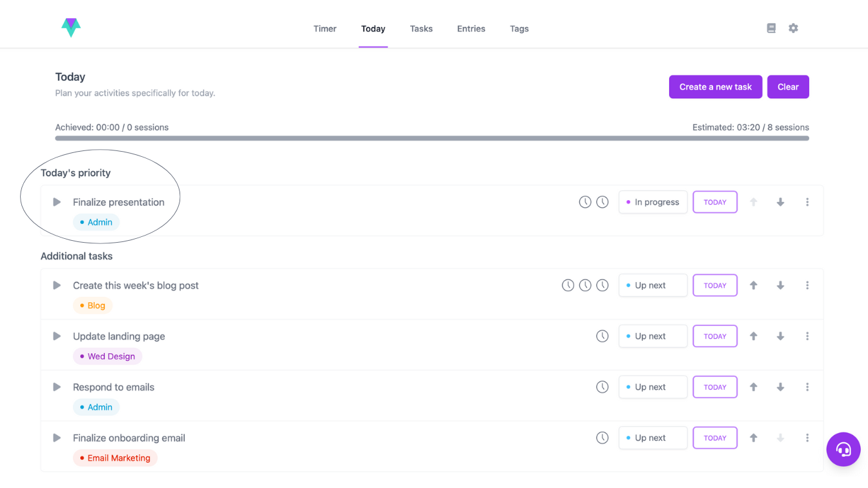Click play icon for Update landing page
Viewport: 868px width, 488px height.
coord(57,336)
